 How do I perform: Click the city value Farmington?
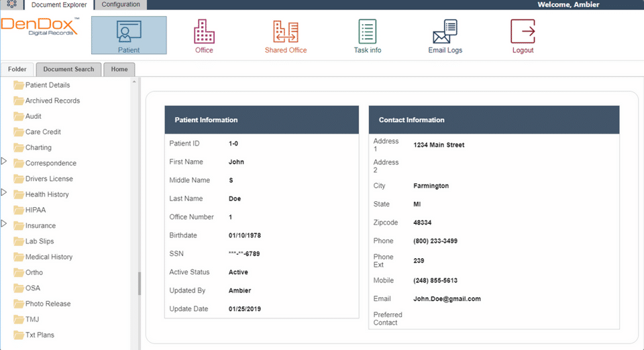point(431,186)
